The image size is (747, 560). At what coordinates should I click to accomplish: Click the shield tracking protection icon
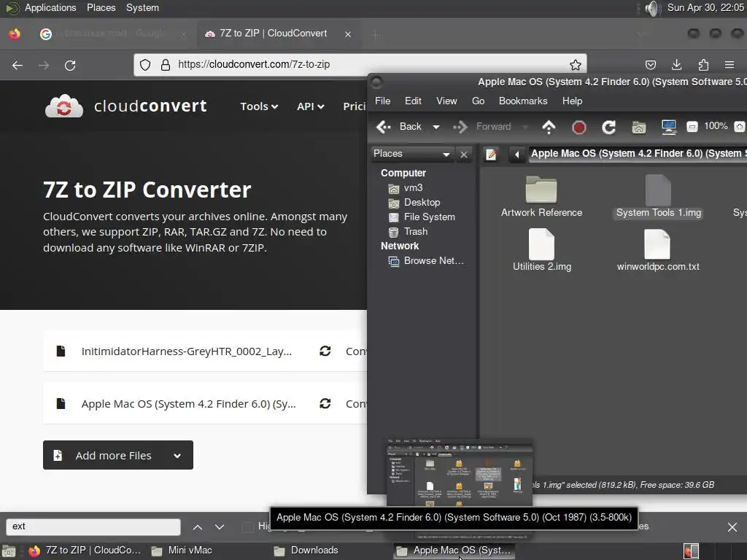pos(145,65)
